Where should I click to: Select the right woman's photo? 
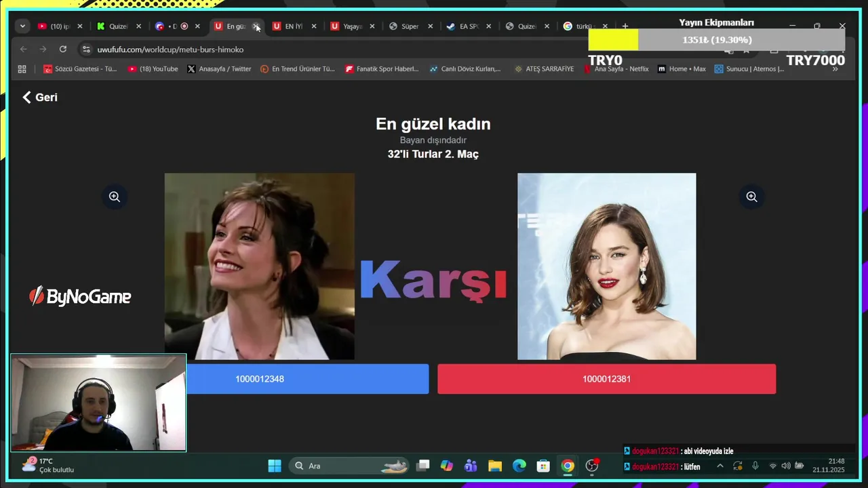coord(606,266)
